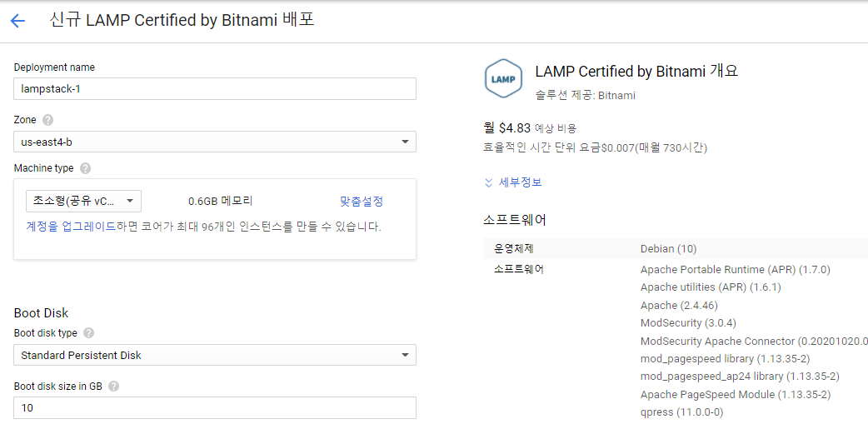Viewport: 868px width, 424px height.
Task: Click the Debian (10) operating system value
Action: 668,248
